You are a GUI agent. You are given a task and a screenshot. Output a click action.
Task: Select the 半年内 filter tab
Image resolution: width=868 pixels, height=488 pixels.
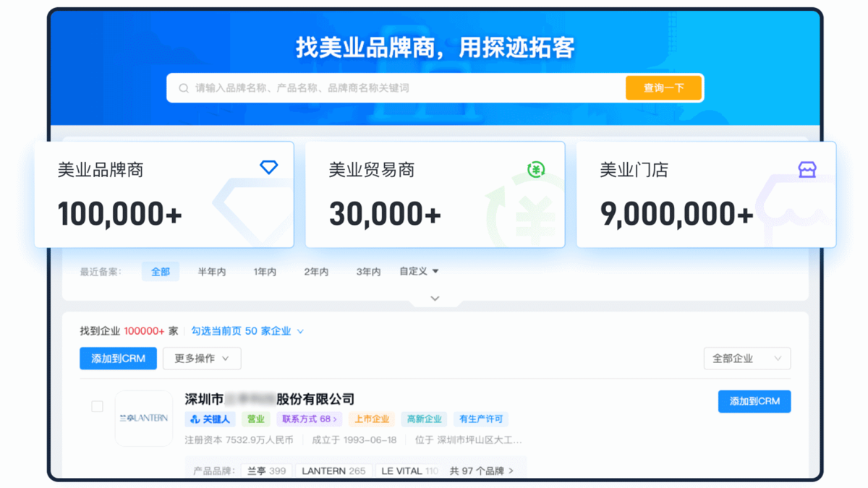pyautogui.click(x=212, y=272)
